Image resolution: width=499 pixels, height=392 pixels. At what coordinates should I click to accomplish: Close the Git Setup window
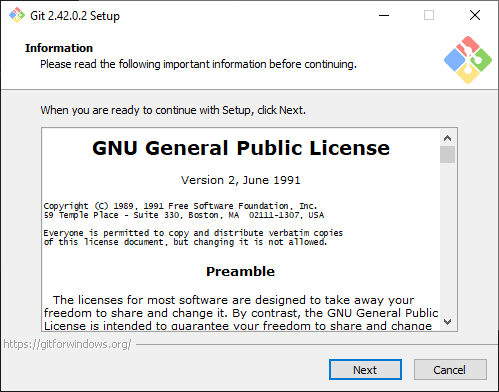pos(475,15)
